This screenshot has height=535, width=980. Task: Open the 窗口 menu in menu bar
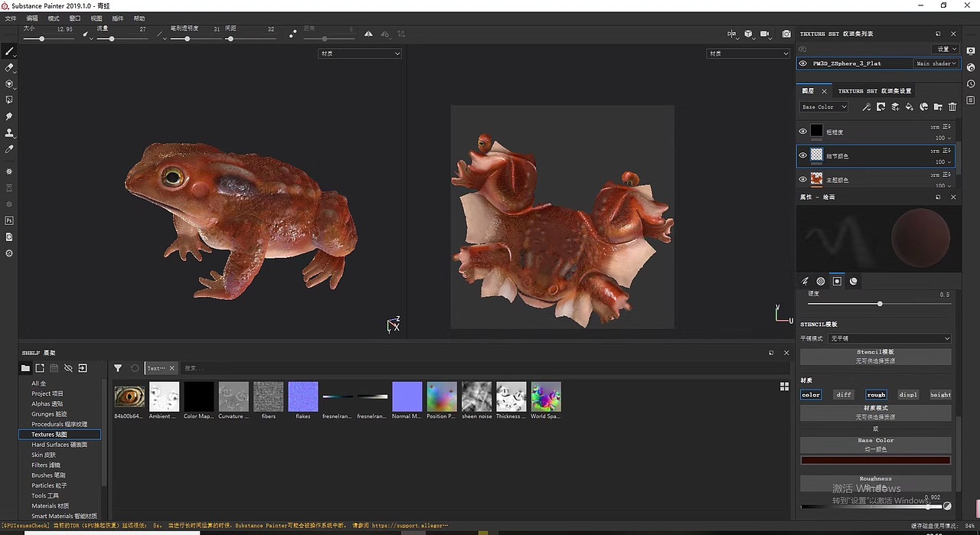74,18
